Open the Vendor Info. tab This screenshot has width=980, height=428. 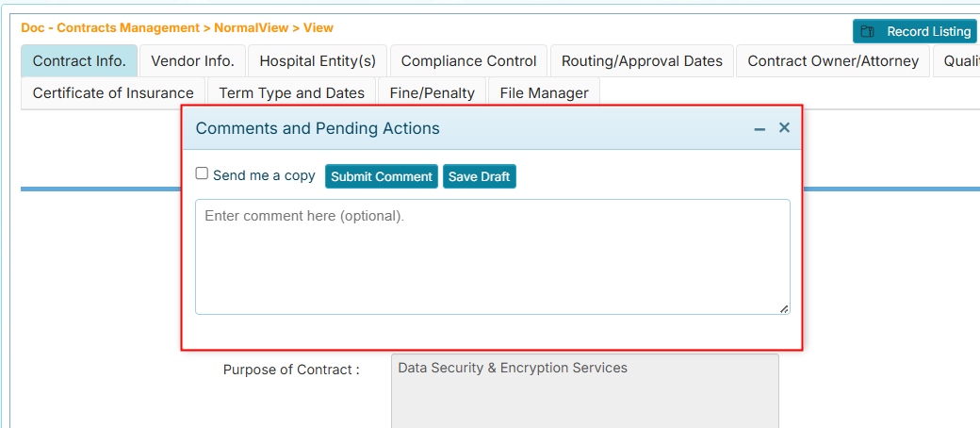[x=192, y=61]
